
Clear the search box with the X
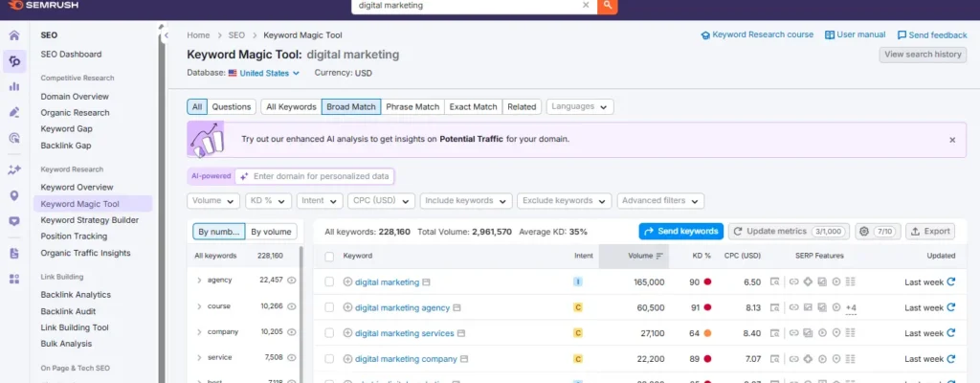[586, 5]
